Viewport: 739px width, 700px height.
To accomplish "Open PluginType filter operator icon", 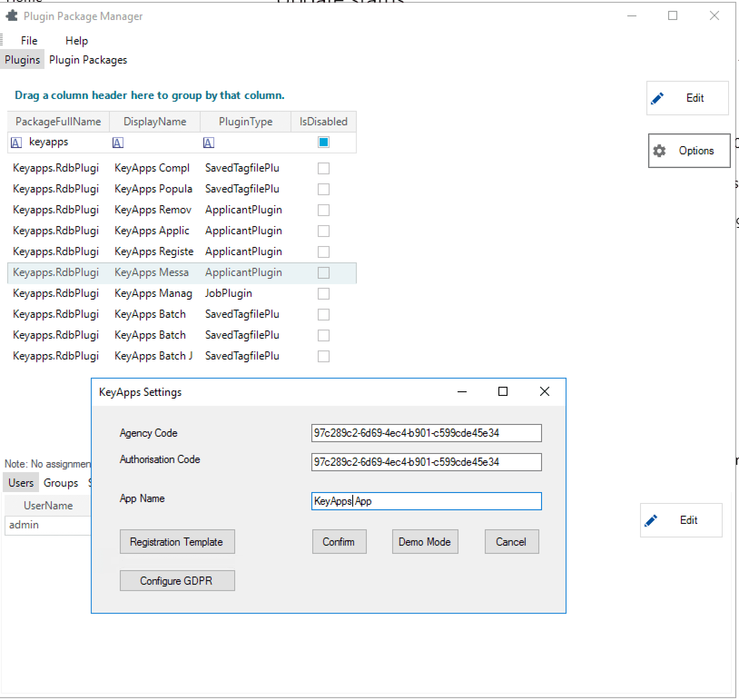I will coord(208,143).
